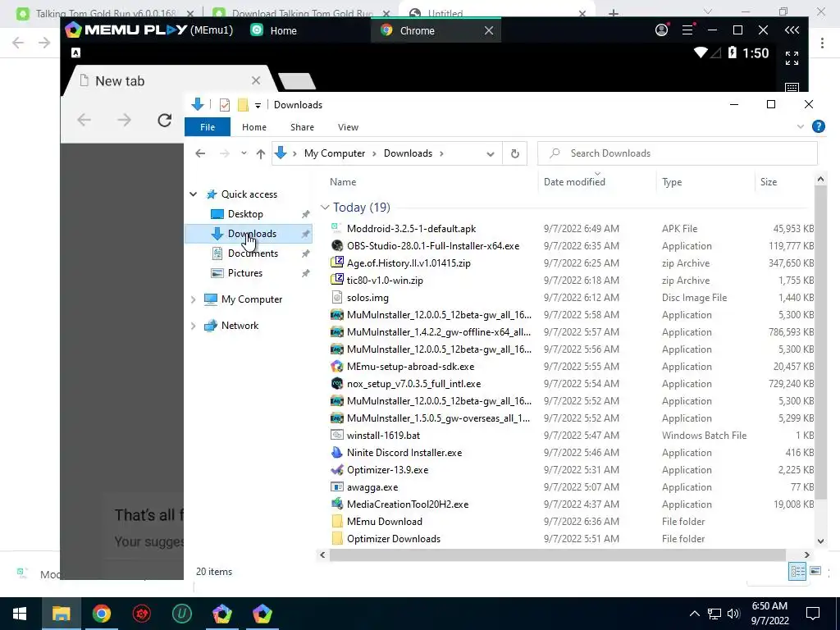Open recent locations dropdown arrow
840x630 pixels.
(x=244, y=153)
